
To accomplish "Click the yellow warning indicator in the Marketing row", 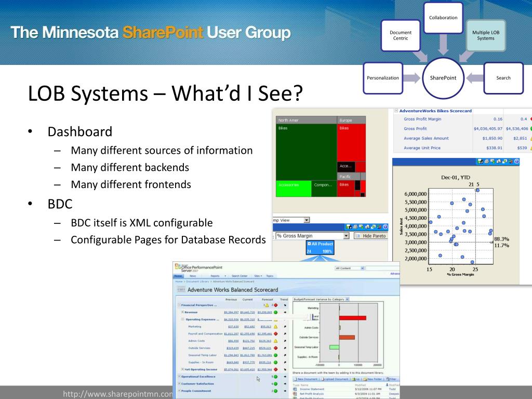I will (275, 326).
